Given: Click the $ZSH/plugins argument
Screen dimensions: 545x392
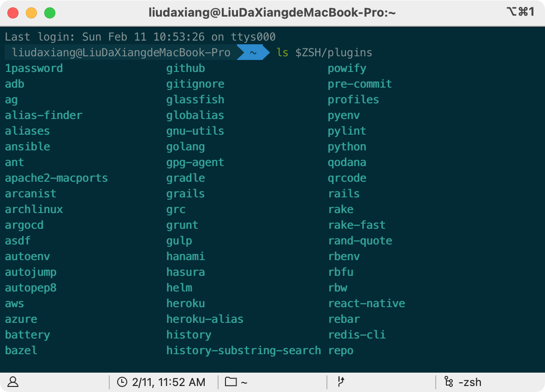Looking at the screenshot, I should (334, 53).
